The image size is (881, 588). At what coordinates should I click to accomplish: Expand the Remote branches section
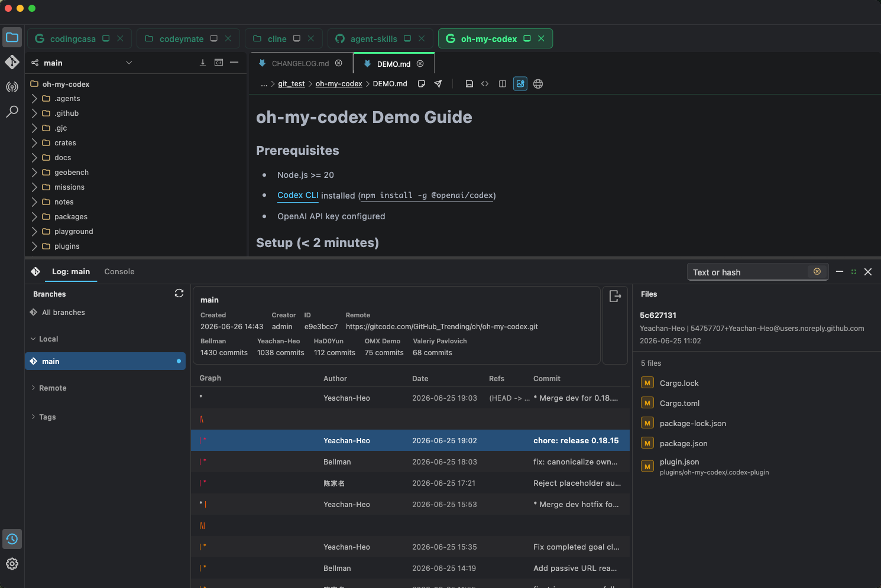[x=33, y=388]
